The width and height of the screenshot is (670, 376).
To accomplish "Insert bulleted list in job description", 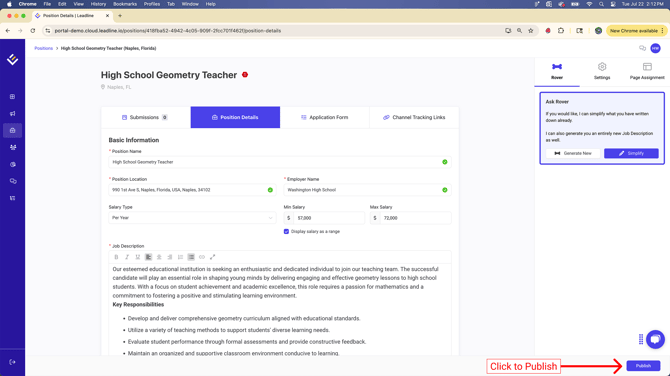I will coord(191,257).
